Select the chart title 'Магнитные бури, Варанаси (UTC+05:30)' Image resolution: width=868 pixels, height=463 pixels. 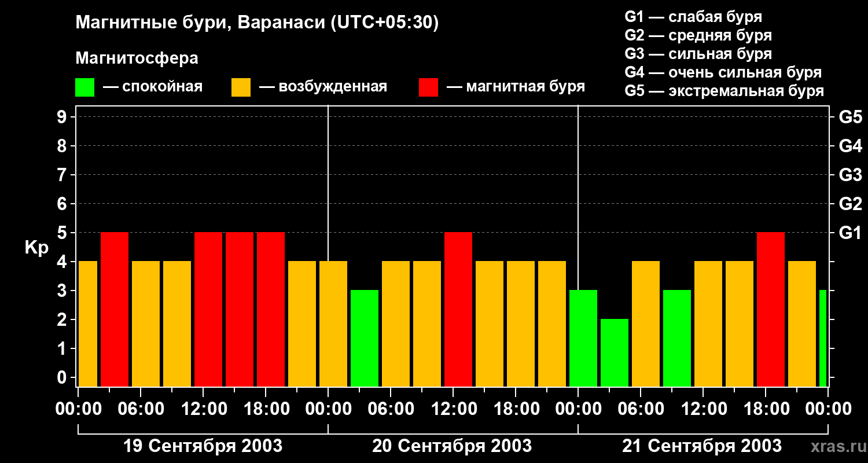(x=258, y=23)
